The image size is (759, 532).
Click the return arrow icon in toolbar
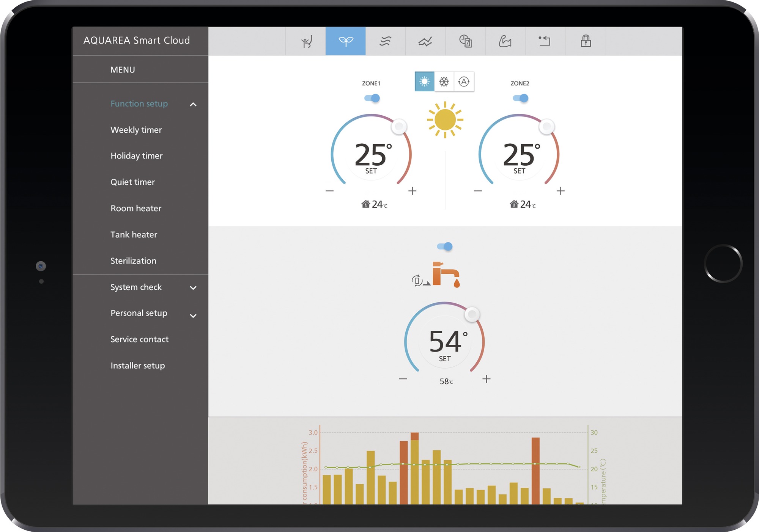[x=545, y=41]
